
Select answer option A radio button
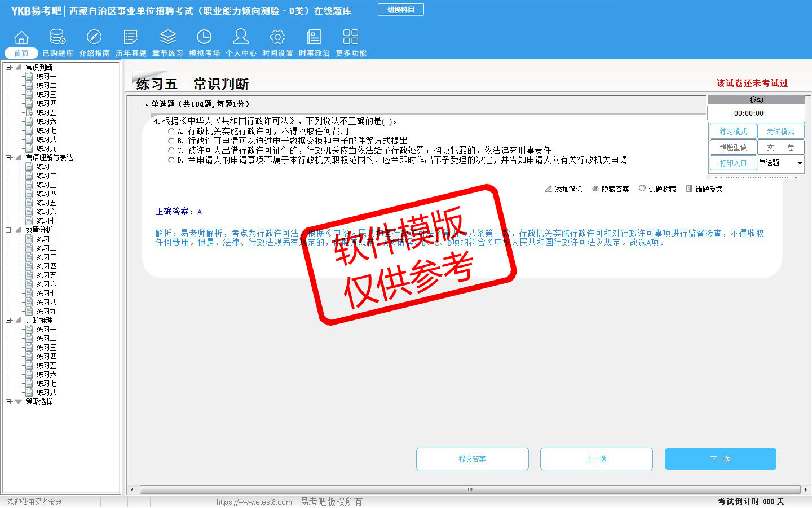coord(171,132)
